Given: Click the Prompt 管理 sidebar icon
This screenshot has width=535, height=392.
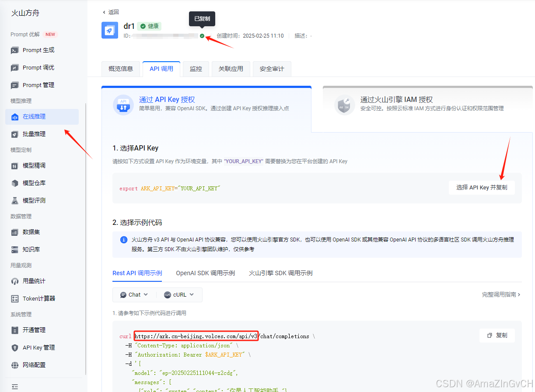Looking at the screenshot, I should [x=15, y=85].
